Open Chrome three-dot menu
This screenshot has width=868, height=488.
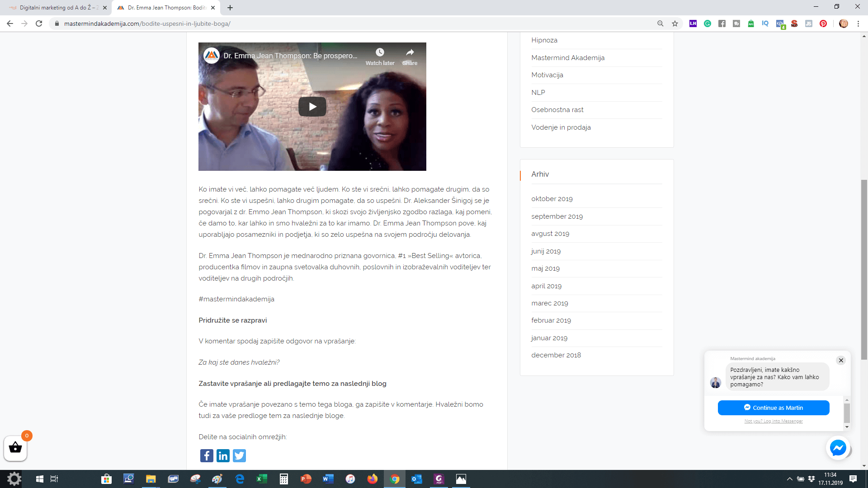click(x=858, y=23)
